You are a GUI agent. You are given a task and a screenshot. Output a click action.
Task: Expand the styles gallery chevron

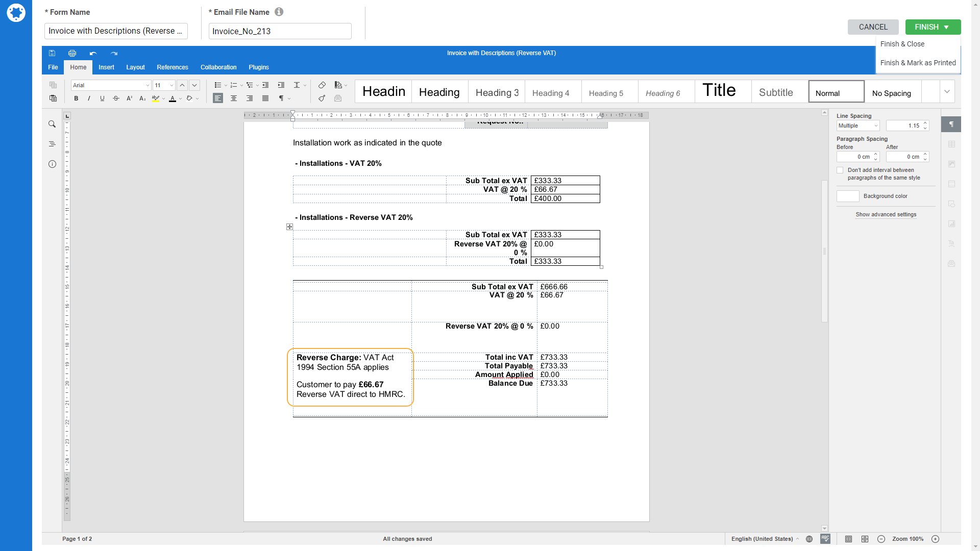click(x=947, y=92)
